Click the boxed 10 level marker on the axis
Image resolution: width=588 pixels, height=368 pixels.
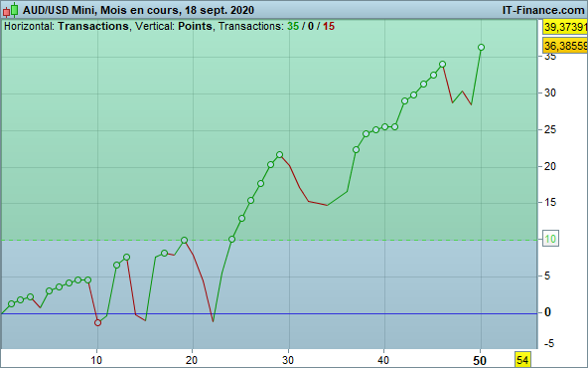click(550, 239)
